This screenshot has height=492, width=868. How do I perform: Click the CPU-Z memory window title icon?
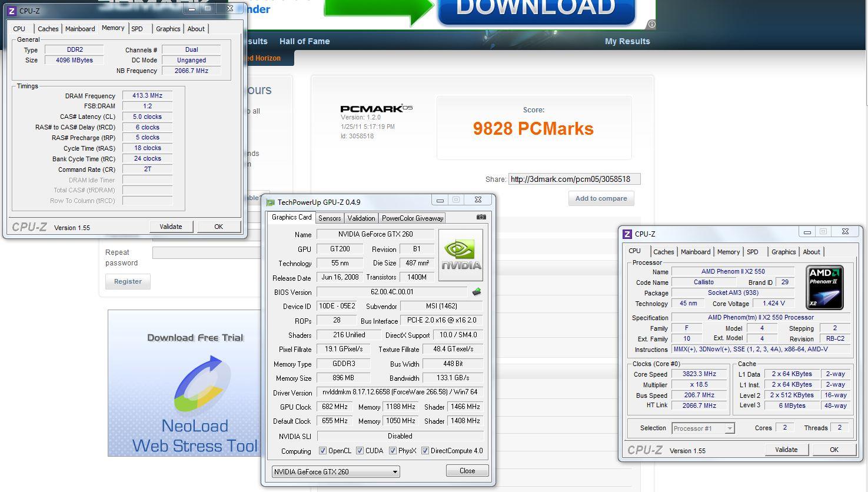pos(11,11)
